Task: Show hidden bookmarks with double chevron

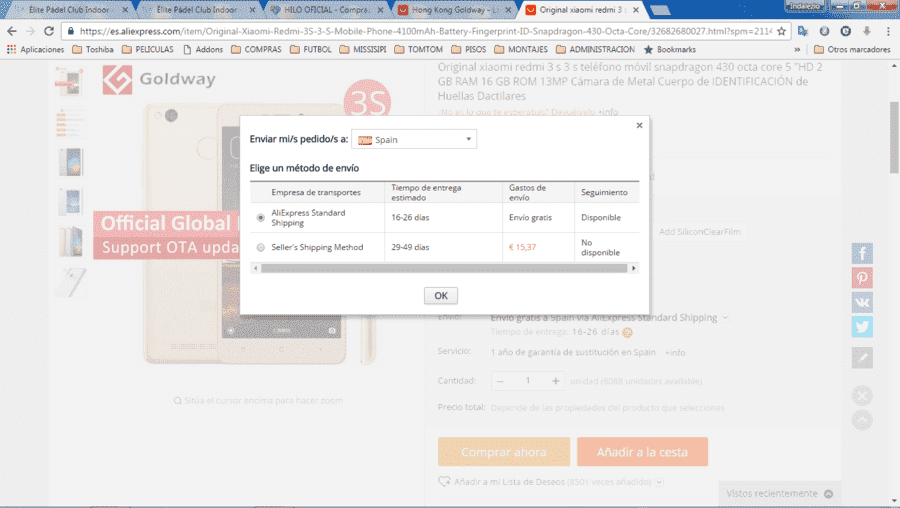Action: tap(797, 49)
